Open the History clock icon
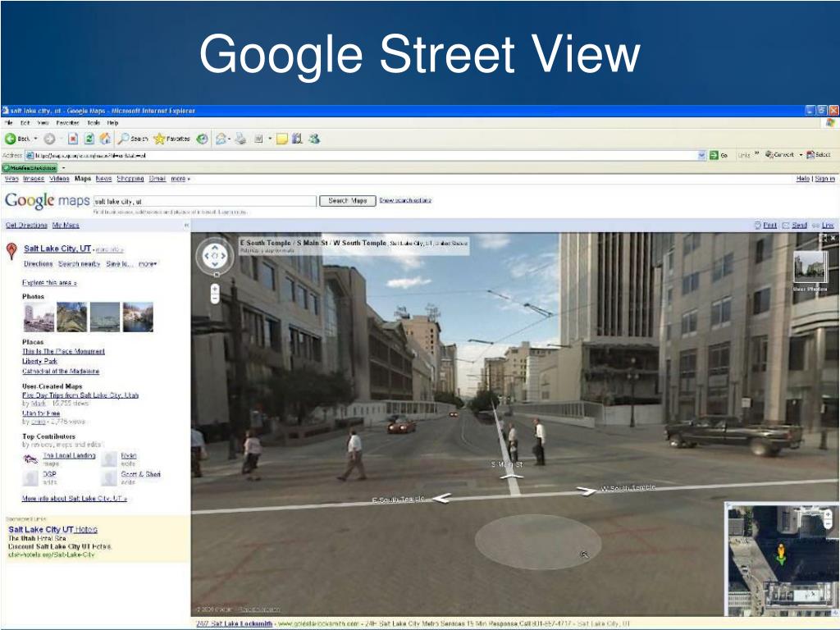This screenshot has width=840, height=630. click(202, 139)
